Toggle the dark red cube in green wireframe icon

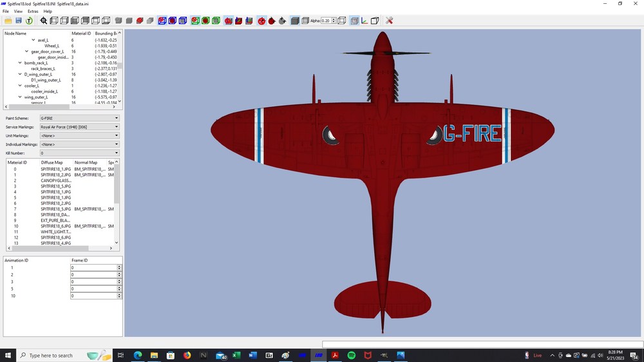click(x=206, y=21)
